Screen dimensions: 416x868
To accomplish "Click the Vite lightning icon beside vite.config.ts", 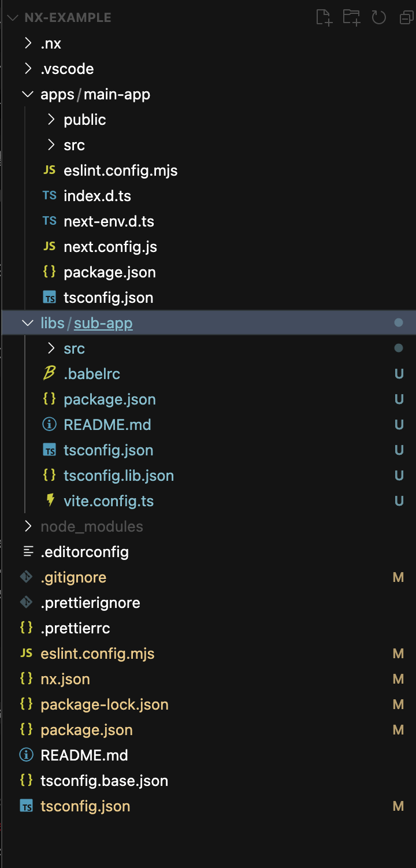I will [50, 501].
